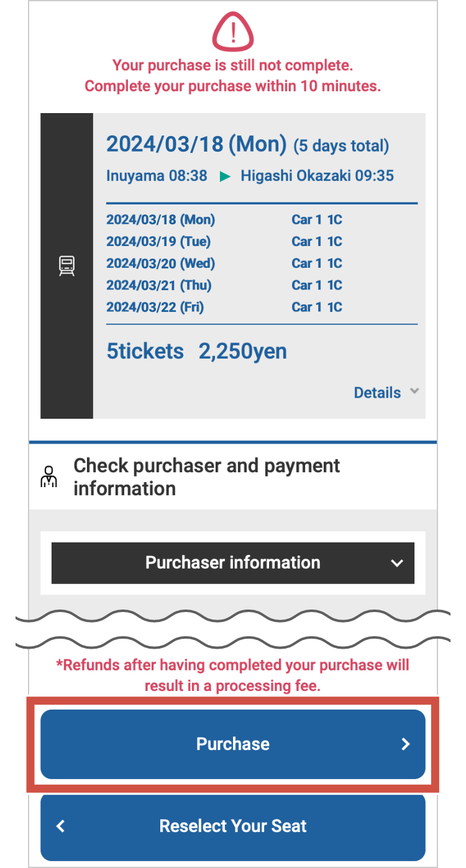Tap the Reselect Your Seat label
Viewport: 466px width, 868px height.
[x=233, y=826]
